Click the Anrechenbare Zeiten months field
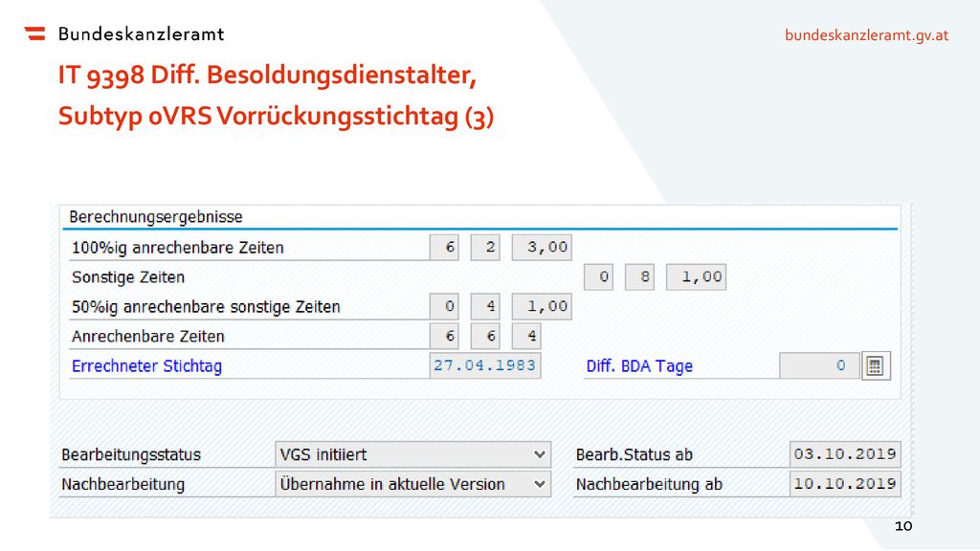 coord(485,336)
